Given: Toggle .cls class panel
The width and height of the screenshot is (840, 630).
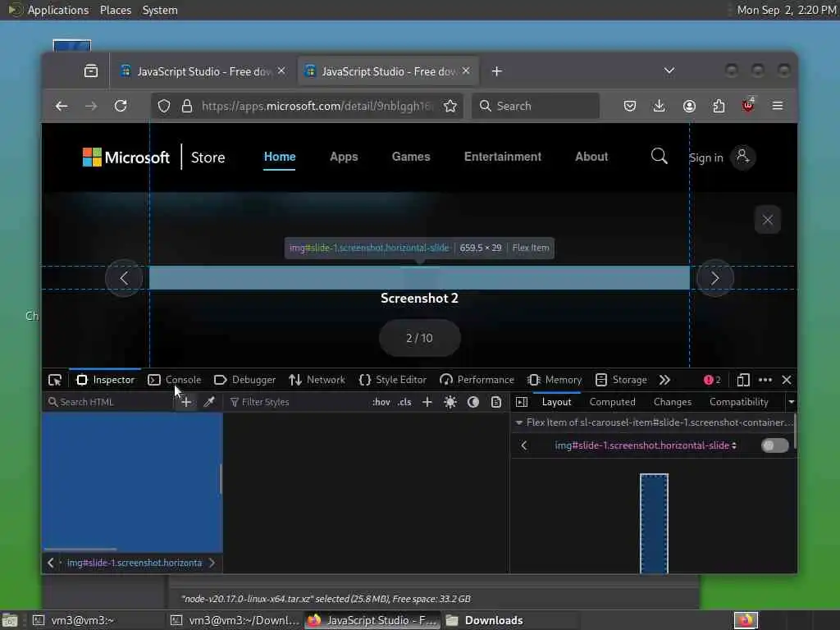Looking at the screenshot, I should pos(404,402).
